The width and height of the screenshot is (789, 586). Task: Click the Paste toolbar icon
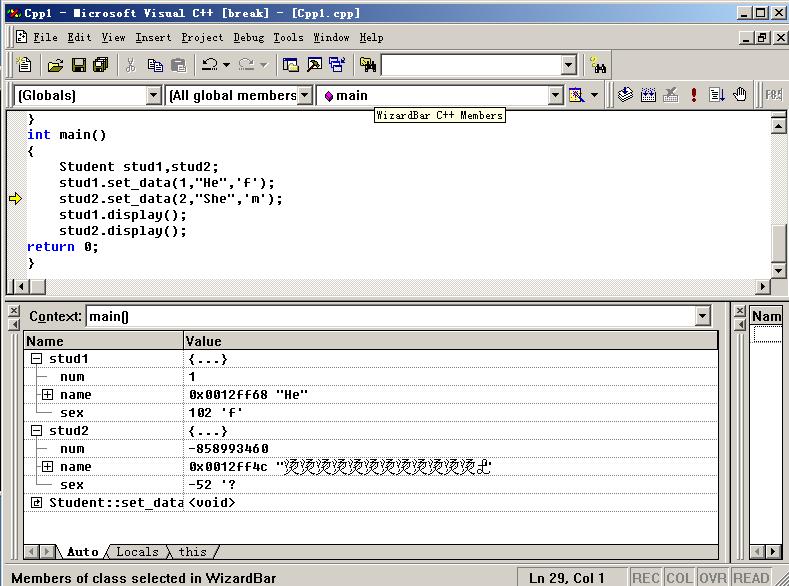click(x=178, y=65)
